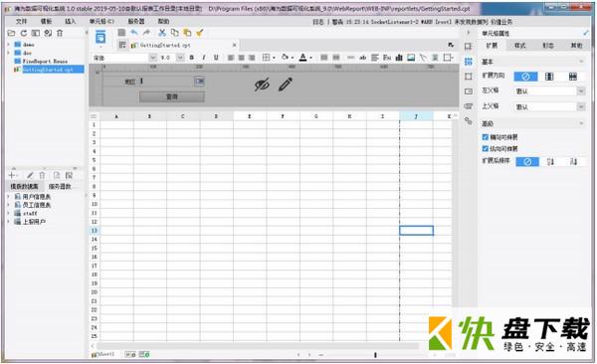Open the 文件 menu

click(x=21, y=21)
